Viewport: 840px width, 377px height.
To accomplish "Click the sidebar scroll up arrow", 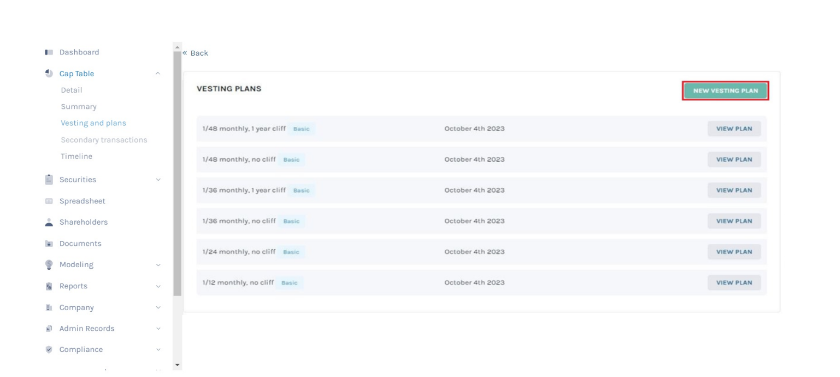I will [177, 47].
